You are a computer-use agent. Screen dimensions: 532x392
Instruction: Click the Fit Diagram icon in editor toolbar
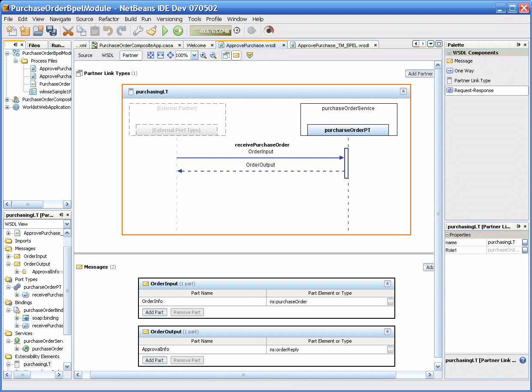tap(150, 55)
